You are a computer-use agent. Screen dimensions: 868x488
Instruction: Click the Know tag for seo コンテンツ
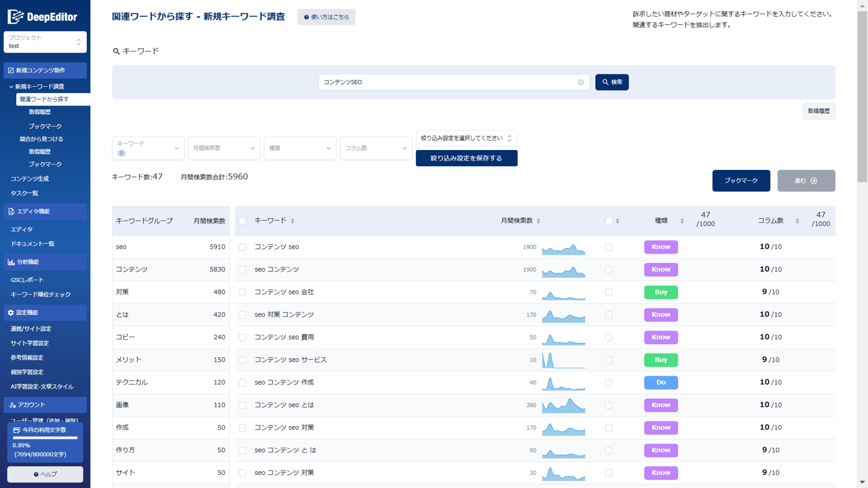pyautogui.click(x=661, y=270)
